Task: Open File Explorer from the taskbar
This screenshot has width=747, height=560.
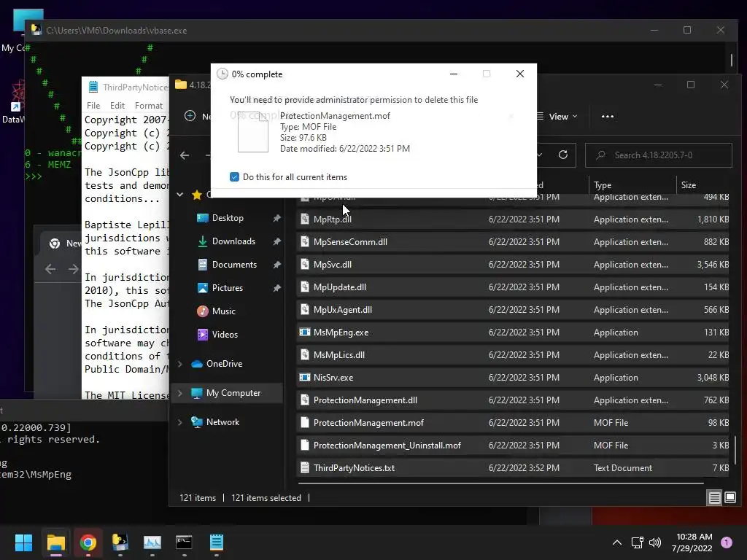Action: [x=55, y=542]
